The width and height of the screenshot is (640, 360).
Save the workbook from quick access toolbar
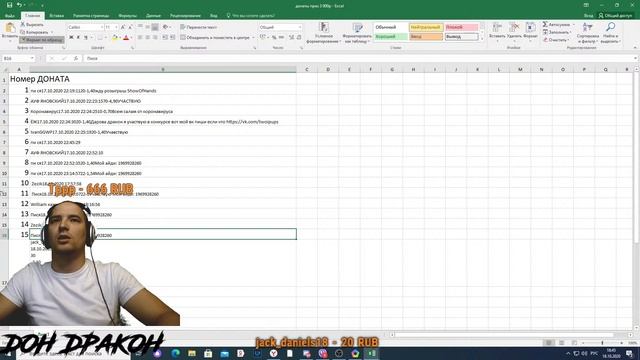click(9, 5)
